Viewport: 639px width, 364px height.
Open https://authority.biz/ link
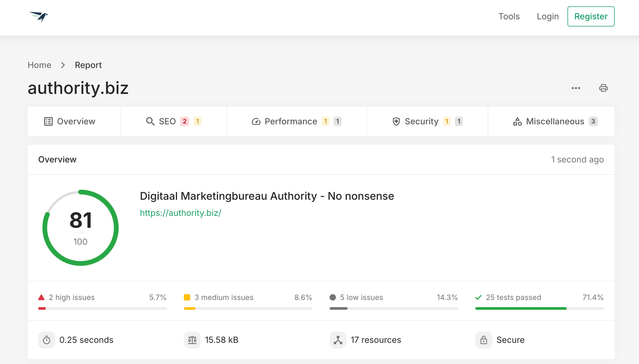click(x=180, y=213)
